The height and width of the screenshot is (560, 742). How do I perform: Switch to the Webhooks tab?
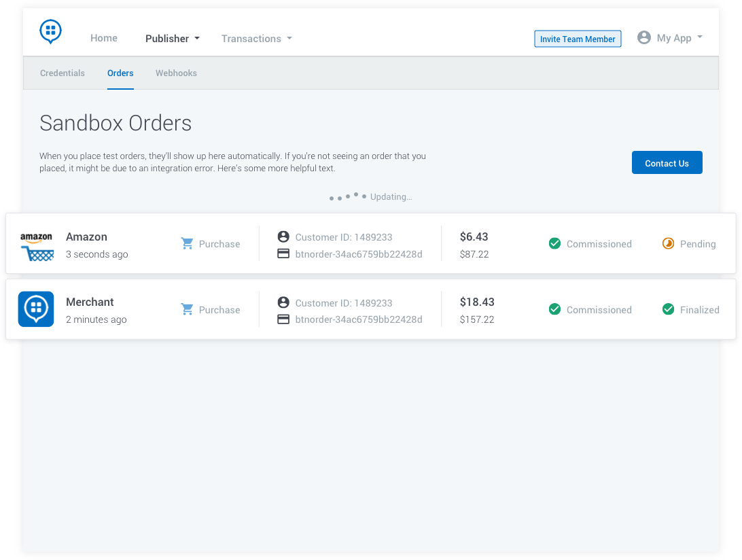point(176,73)
